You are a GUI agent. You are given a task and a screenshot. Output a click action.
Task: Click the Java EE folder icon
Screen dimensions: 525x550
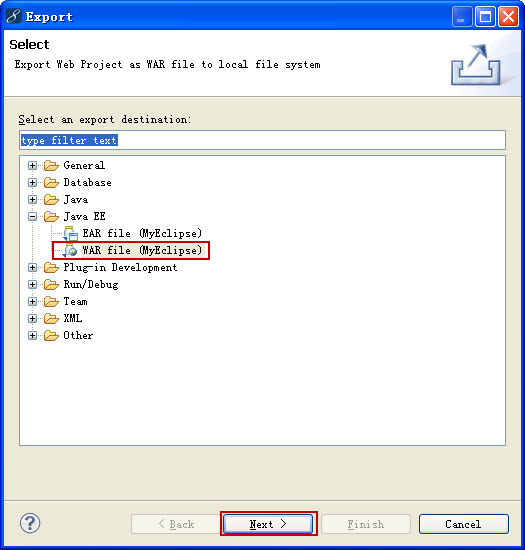click(x=51, y=216)
